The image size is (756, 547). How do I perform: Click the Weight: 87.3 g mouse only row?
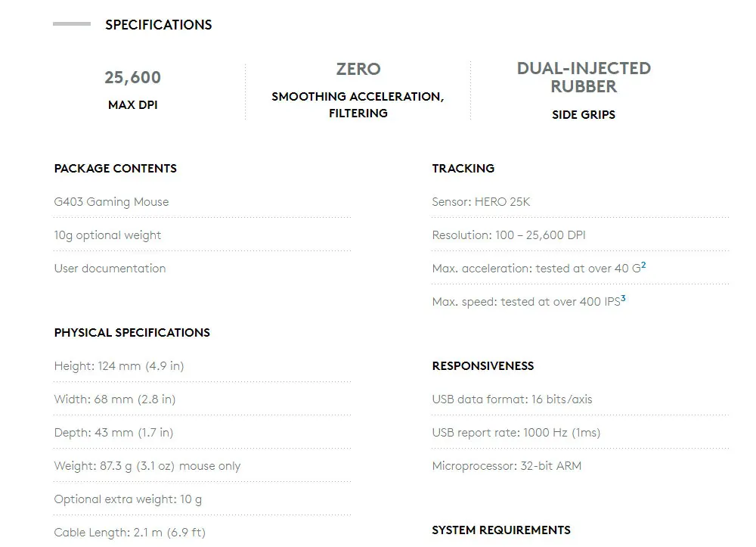(x=147, y=466)
